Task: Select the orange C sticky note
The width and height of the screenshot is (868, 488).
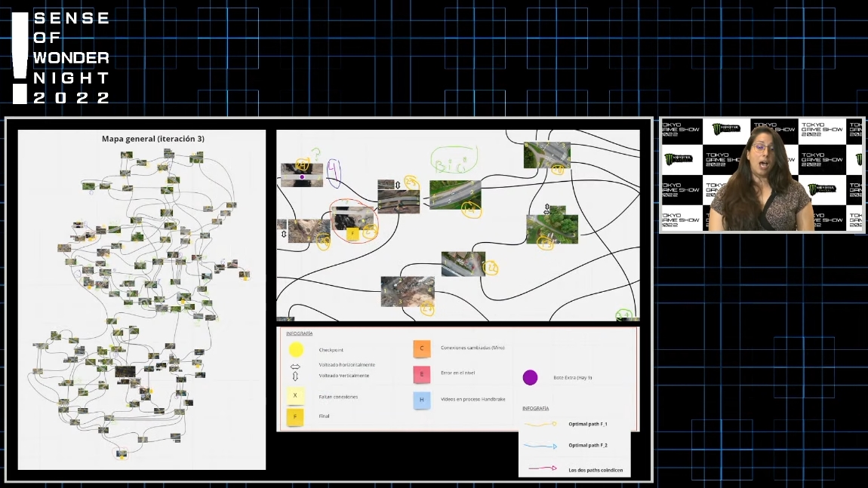Action: pos(421,348)
